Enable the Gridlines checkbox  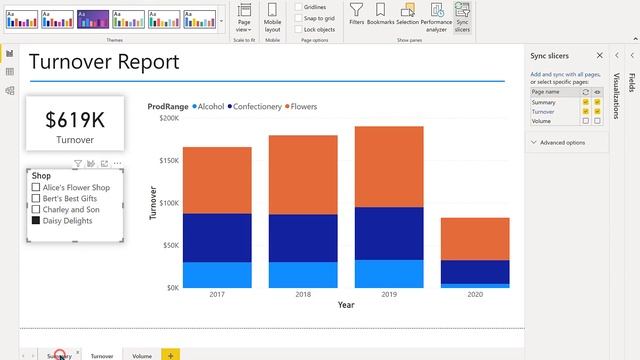click(x=299, y=7)
